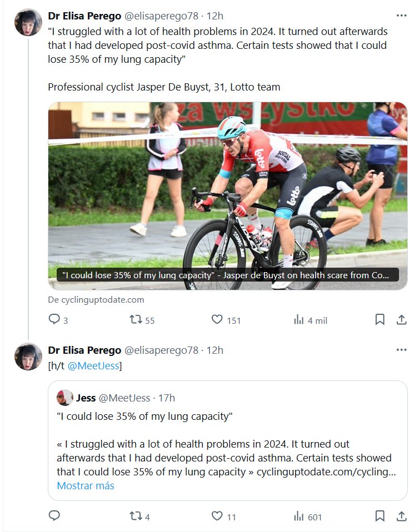Open Jess's quoted tweet profile name
This screenshot has width=419, height=532.
(86, 398)
